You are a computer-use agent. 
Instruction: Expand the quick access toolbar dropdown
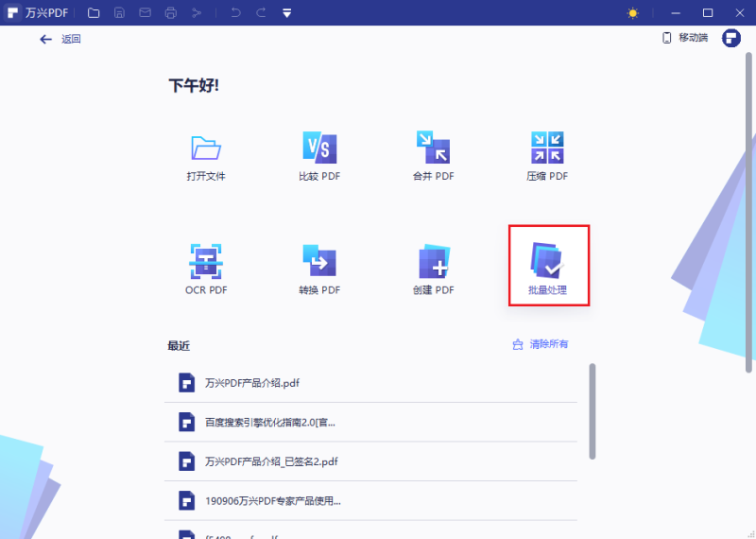click(287, 13)
